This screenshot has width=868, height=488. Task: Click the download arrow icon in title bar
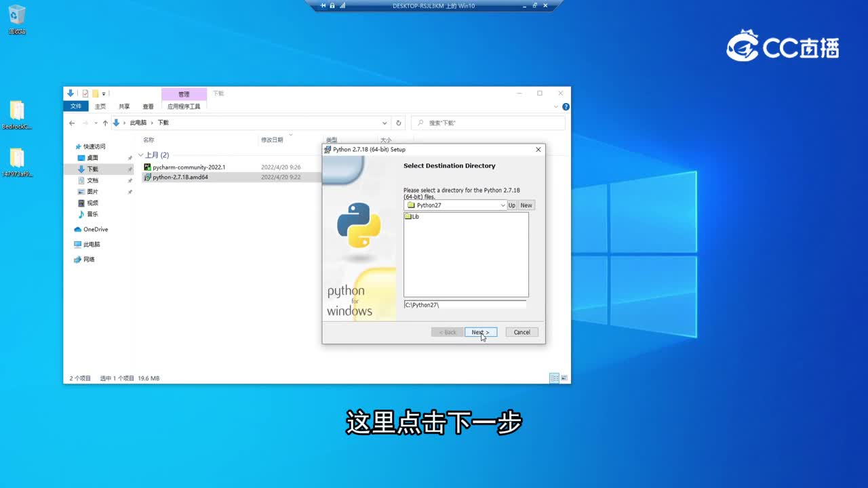coord(71,94)
